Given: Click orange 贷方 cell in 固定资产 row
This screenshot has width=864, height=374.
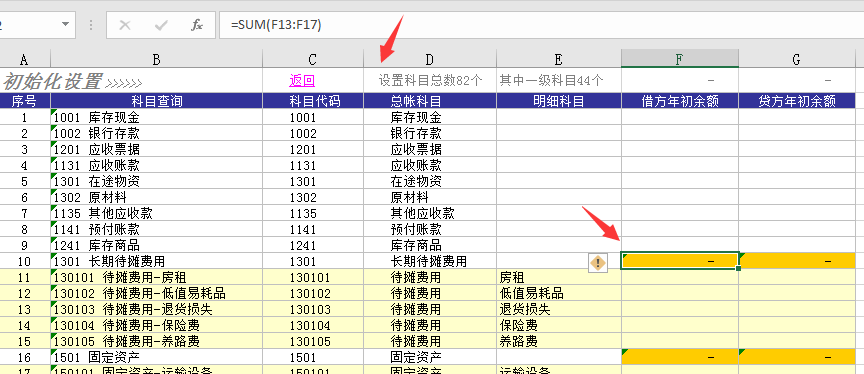Looking at the screenshot, I should click(x=797, y=357).
